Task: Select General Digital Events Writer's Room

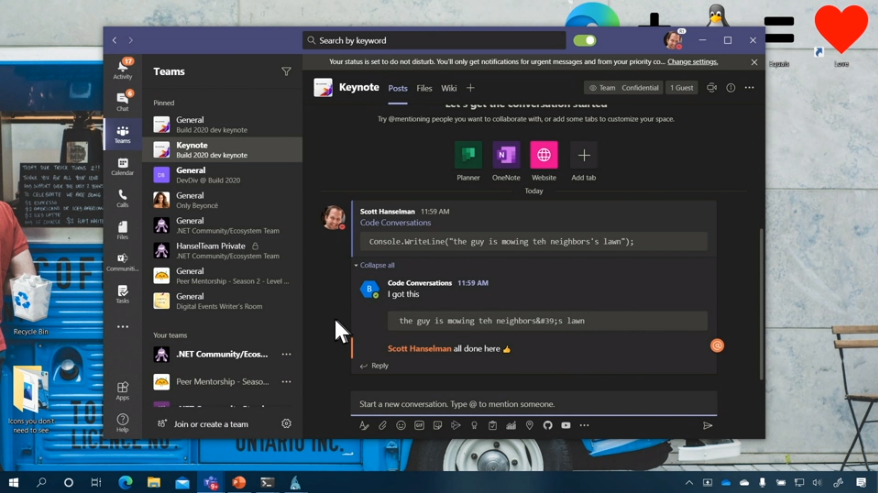Action: 223,301
